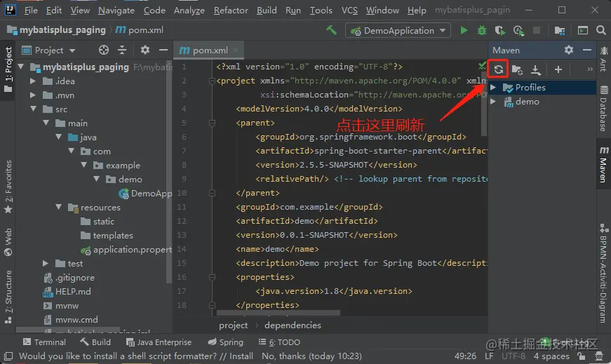Image resolution: width=611 pixels, height=364 pixels.
Task: Open Project panel settings gear
Action: [x=145, y=50]
